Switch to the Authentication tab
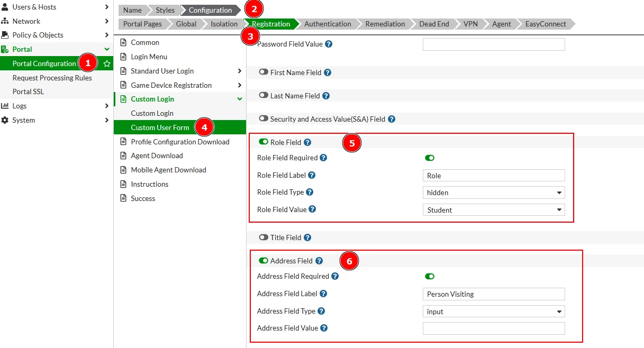Image resolution: width=644 pixels, height=348 pixels. tap(328, 24)
